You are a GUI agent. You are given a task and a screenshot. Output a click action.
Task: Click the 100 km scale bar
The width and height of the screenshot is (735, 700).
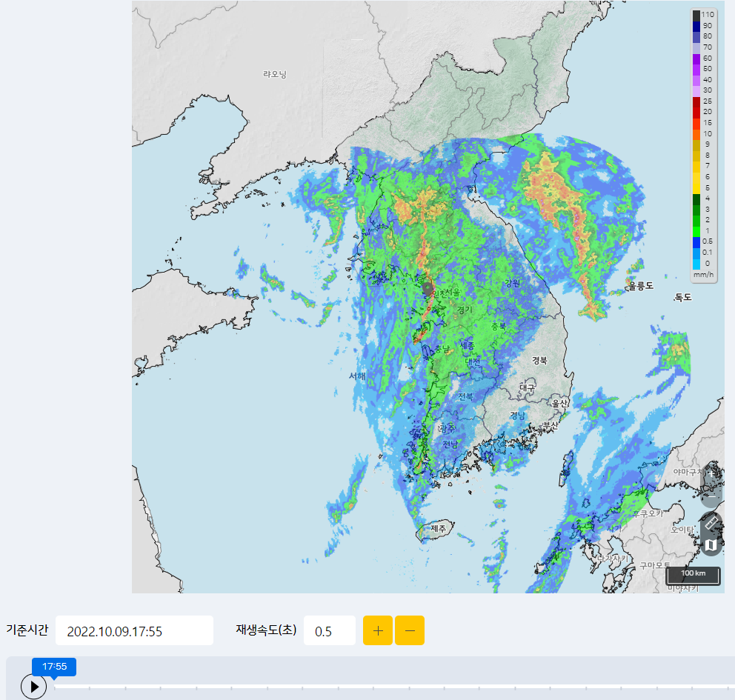click(x=694, y=576)
